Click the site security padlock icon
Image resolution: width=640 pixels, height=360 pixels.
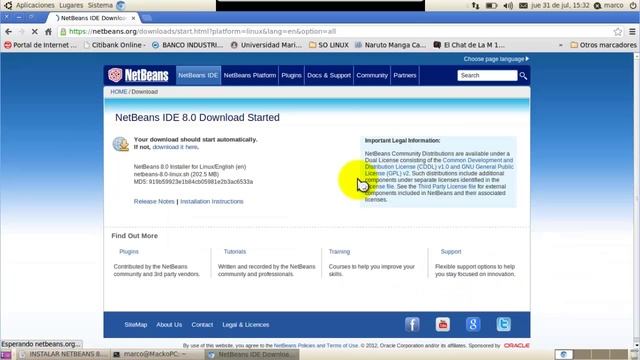coord(63,31)
